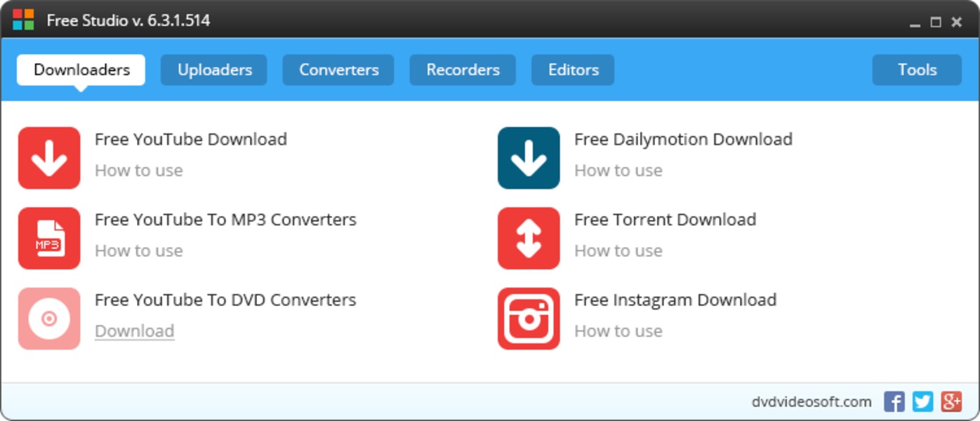Image resolution: width=980 pixels, height=421 pixels.
Task: Open Free YouTube Download red arrow icon
Action: [x=49, y=158]
